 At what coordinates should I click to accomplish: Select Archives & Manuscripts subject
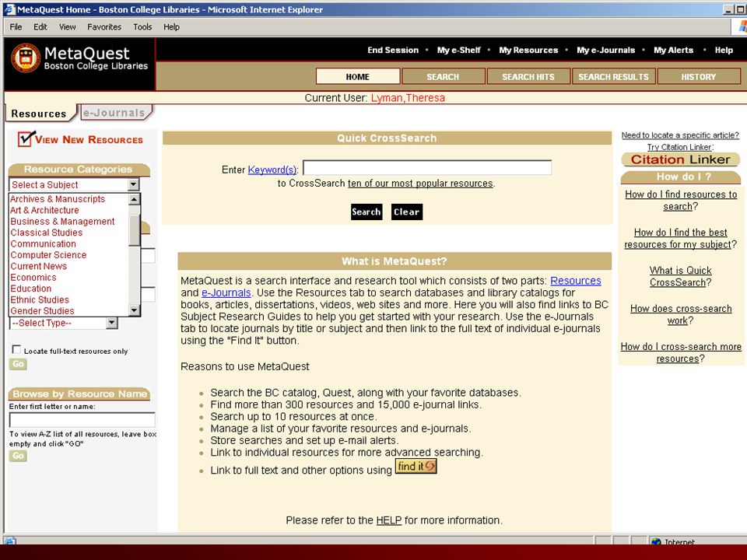[58, 199]
